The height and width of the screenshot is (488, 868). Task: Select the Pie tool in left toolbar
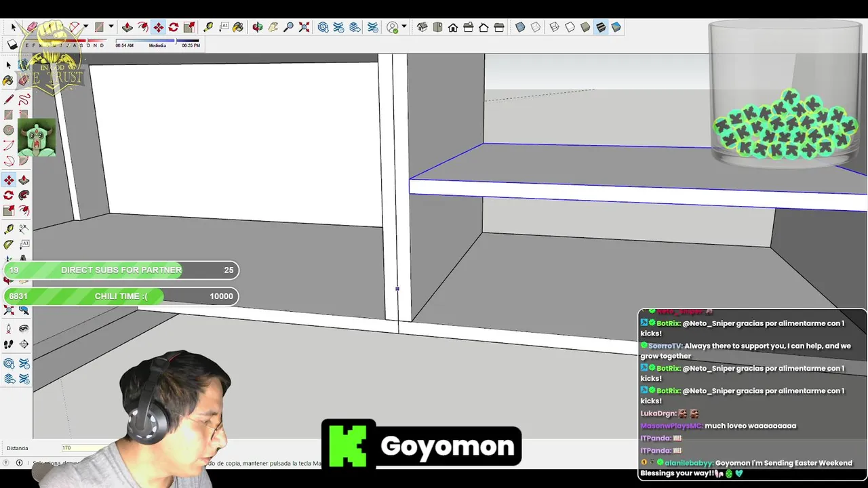coord(24,161)
